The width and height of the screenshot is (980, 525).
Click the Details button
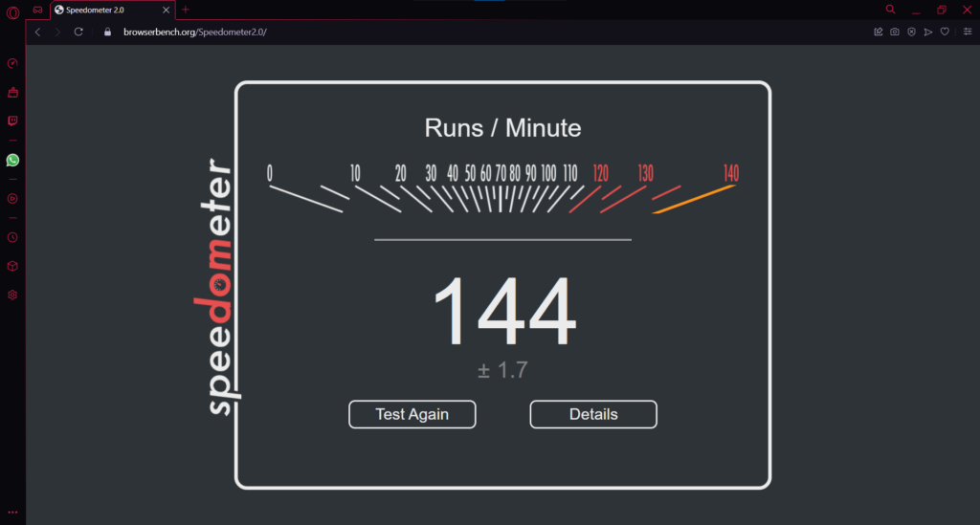(x=593, y=414)
